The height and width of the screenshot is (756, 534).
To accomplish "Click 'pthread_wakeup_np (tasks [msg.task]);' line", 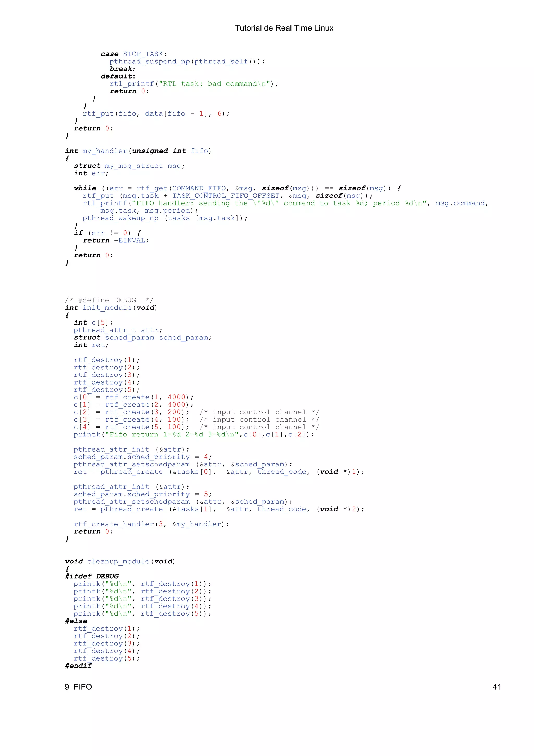I will (x=165, y=218).
